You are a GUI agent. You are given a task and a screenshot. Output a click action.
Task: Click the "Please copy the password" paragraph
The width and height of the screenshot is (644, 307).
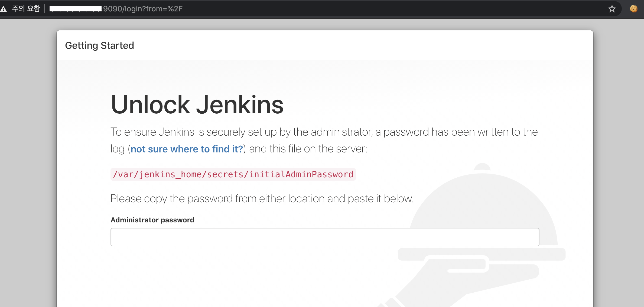[x=262, y=199]
